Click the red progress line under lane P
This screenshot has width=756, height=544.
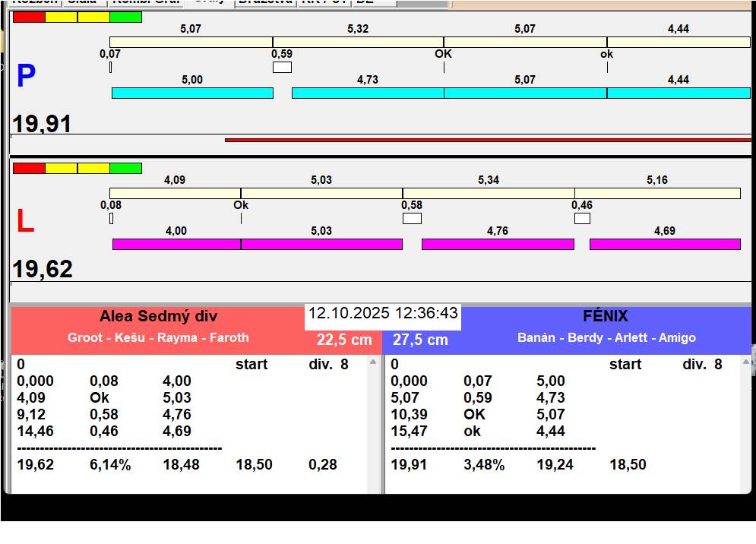pyautogui.click(x=488, y=140)
